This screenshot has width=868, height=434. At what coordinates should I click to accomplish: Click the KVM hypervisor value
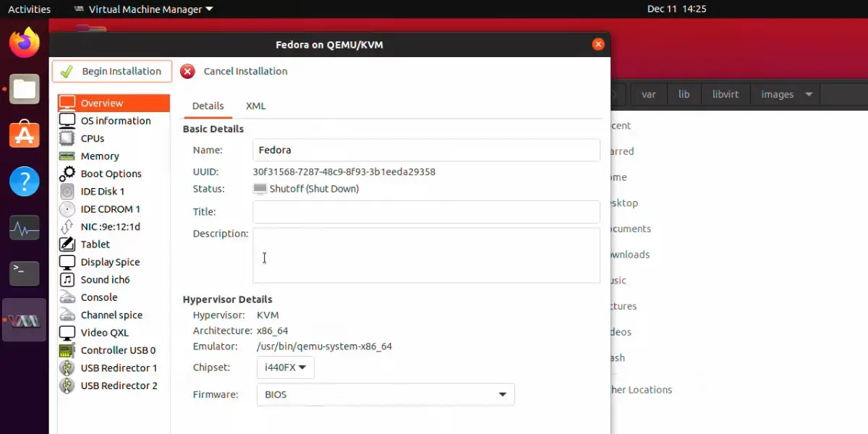tap(268, 315)
